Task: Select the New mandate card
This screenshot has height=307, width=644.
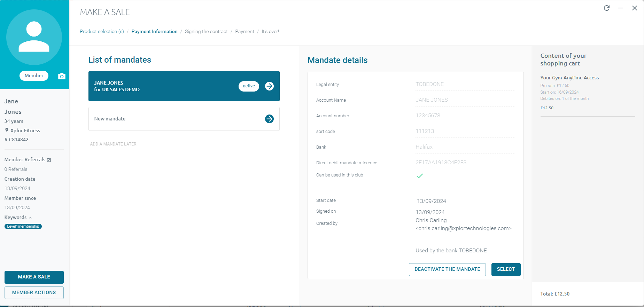Action: click(184, 119)
